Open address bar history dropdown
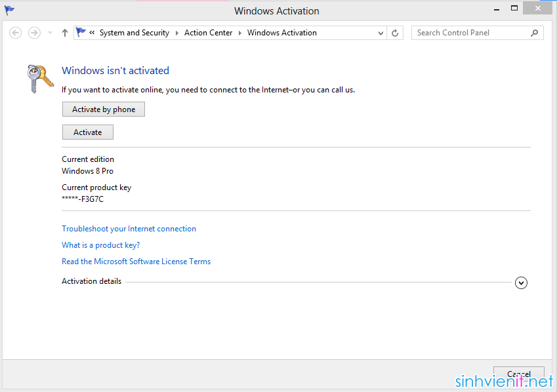Viewport: 557px width, 392px height. point(381,33)
